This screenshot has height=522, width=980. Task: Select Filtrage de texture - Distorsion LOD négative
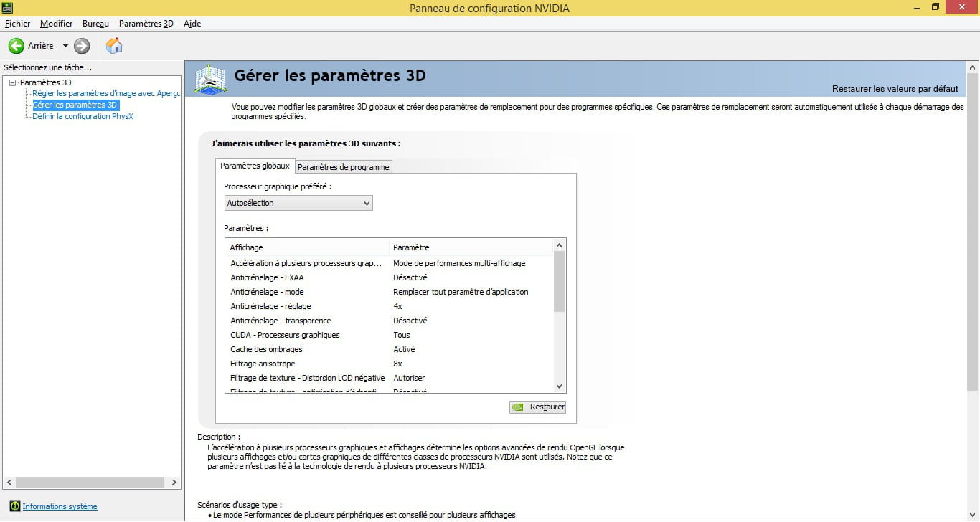[x=390, y=378]
